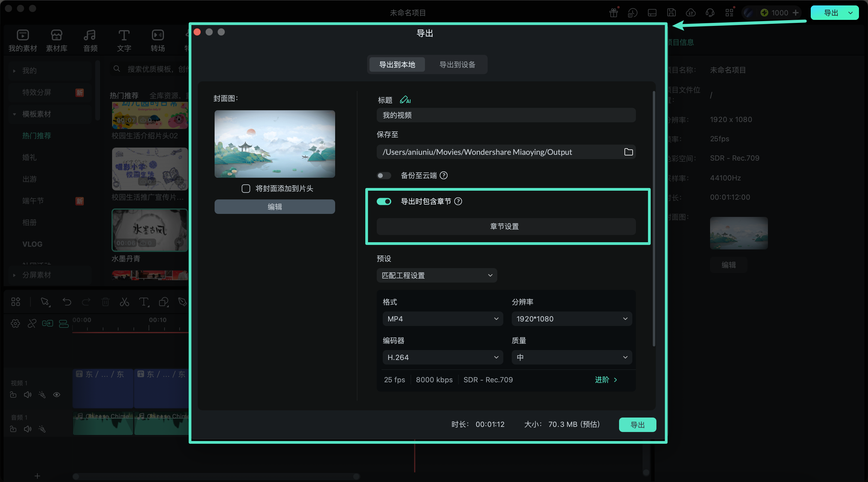The image size is (868, 482).
Task: Click the save project disk icon
Action: click(x=671, y=13)
